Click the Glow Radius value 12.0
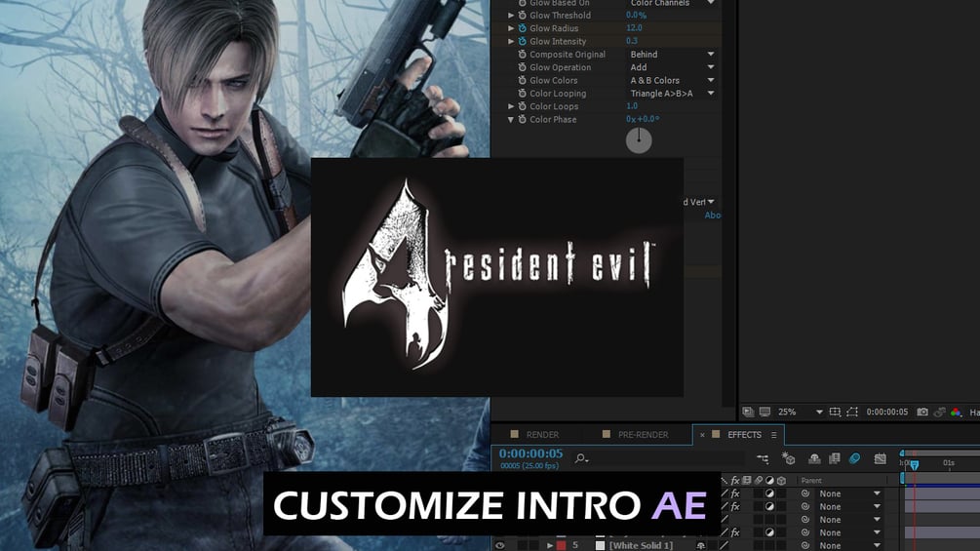980x551 pixels. (634, 28)
